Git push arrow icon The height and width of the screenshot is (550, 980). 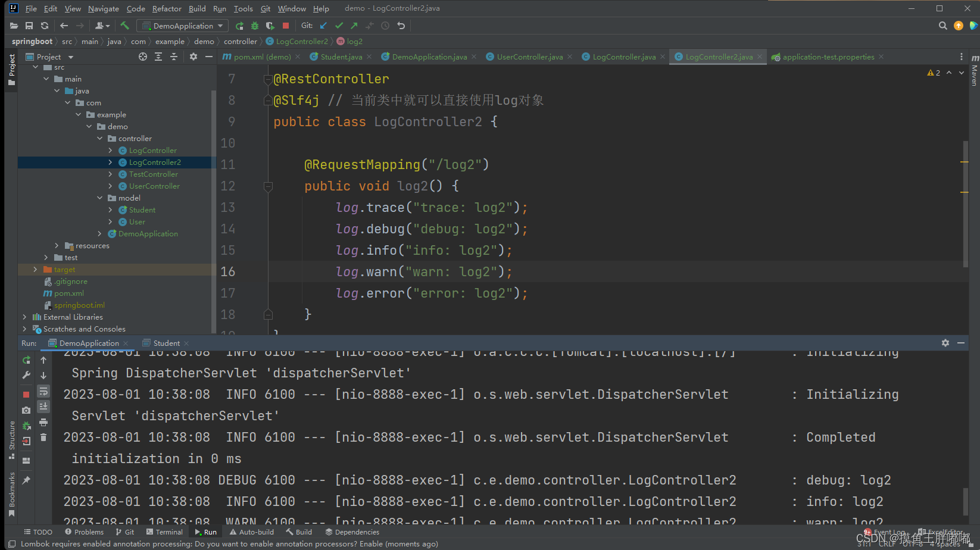click(354, 26)
